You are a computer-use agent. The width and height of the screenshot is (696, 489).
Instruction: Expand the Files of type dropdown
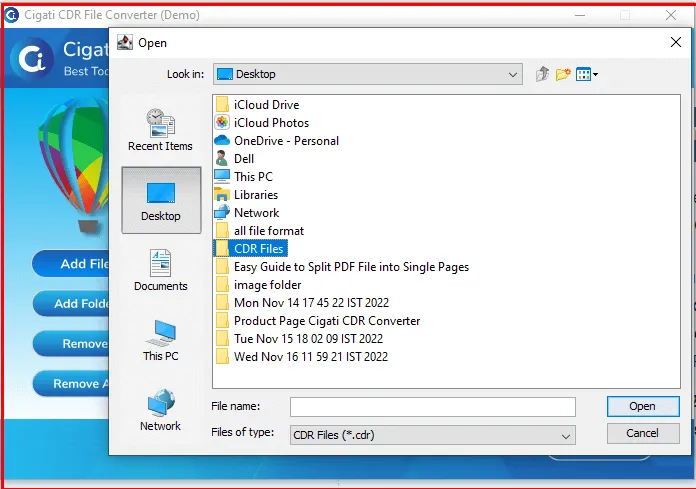[433, 435]
